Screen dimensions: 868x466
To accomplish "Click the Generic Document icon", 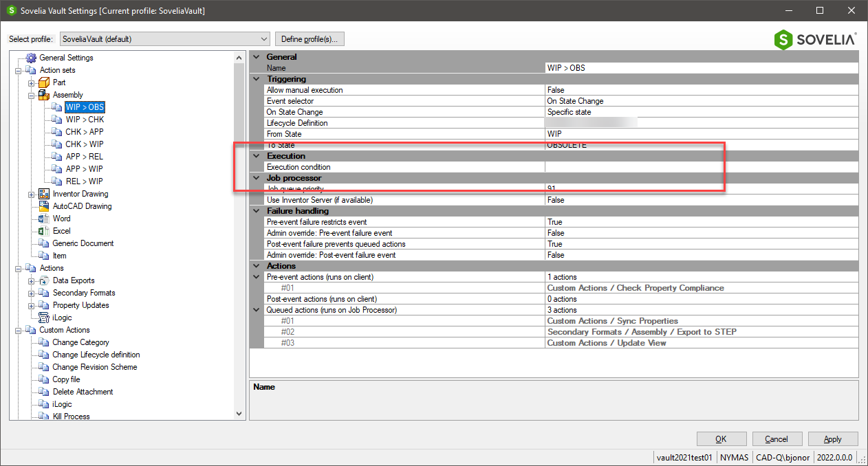I will (x=44, y=243).
